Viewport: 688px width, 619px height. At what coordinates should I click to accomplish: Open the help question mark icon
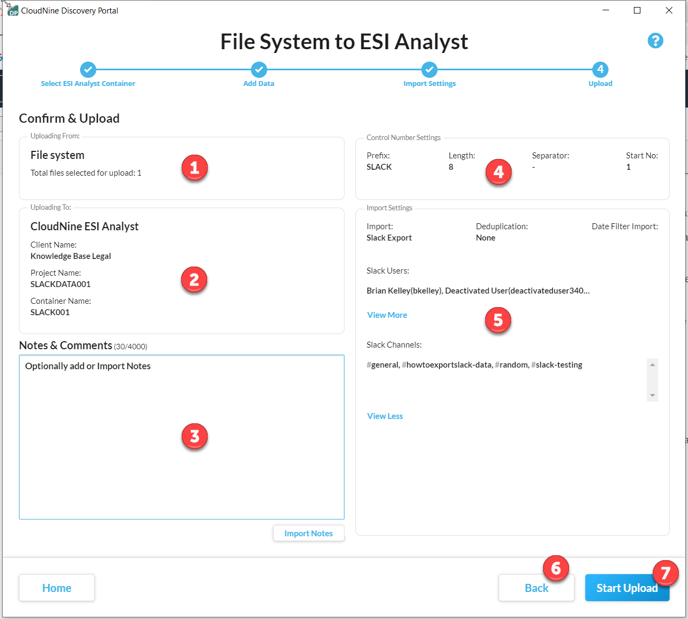655,41
